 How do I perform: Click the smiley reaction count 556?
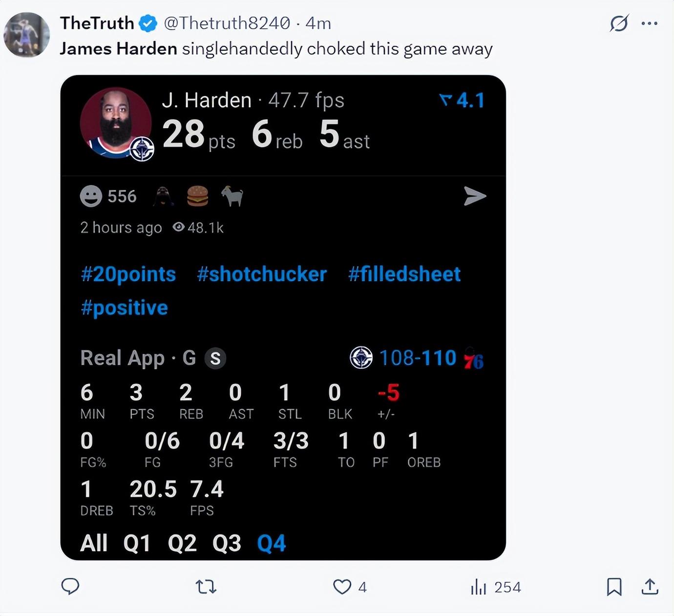point(108,196)
